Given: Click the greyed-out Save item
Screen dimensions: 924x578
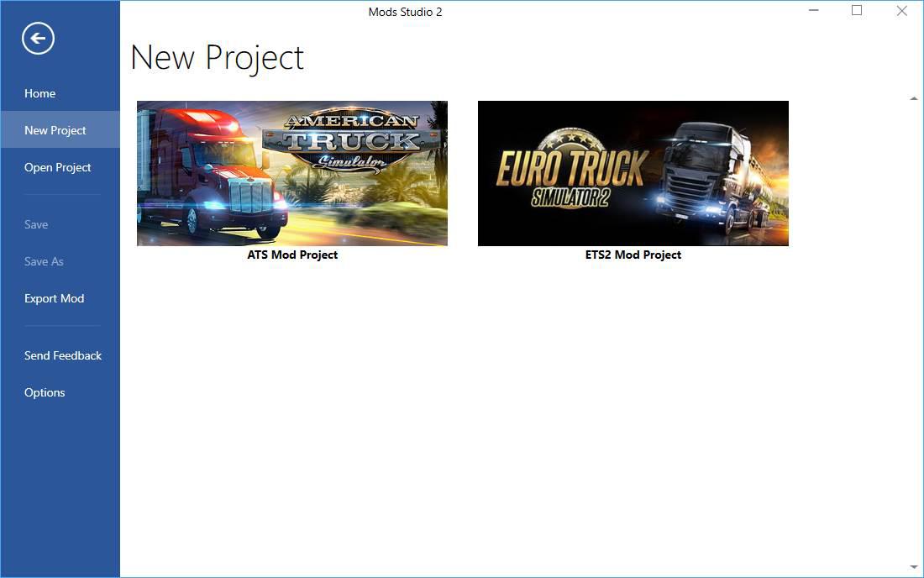Looking at the screenshot, I should point(36,224).
